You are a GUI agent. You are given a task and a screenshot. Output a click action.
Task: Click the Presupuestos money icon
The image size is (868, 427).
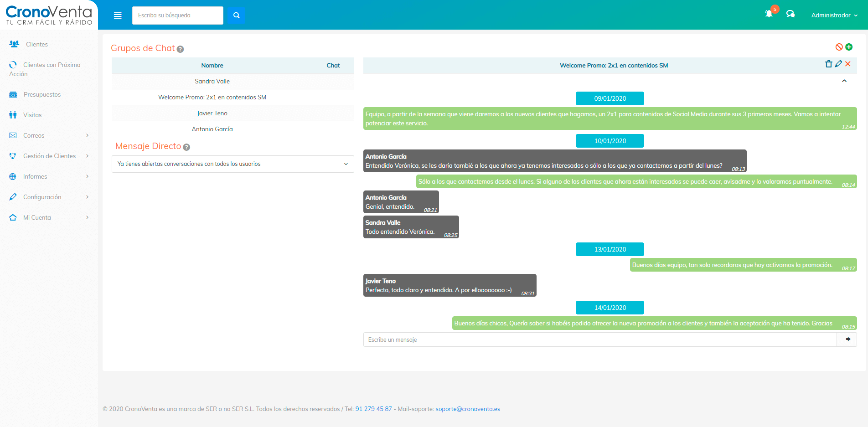tap(13, 94)
